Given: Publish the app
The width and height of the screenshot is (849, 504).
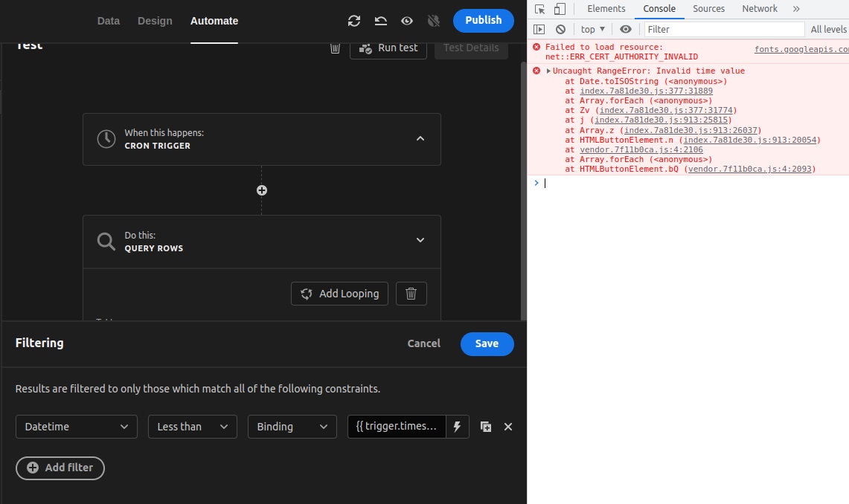Looking at the screenshot, I should tap(483, 21).
